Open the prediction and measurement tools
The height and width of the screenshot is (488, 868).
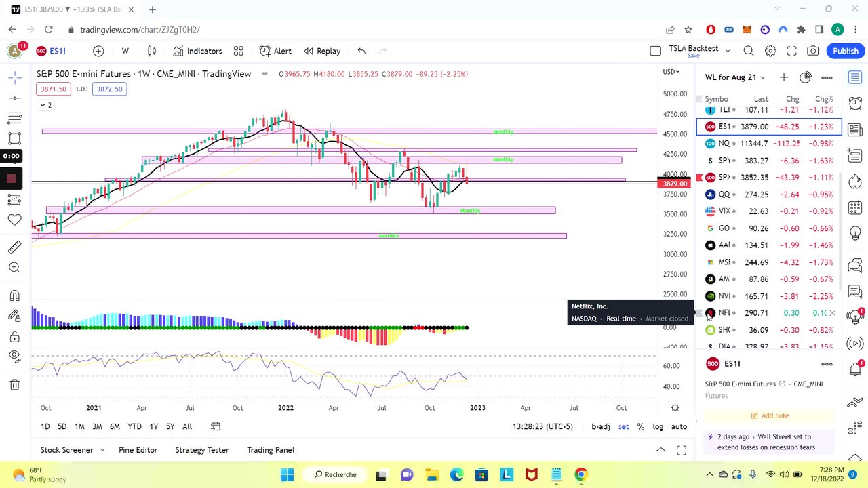click(x=15, y=200)
